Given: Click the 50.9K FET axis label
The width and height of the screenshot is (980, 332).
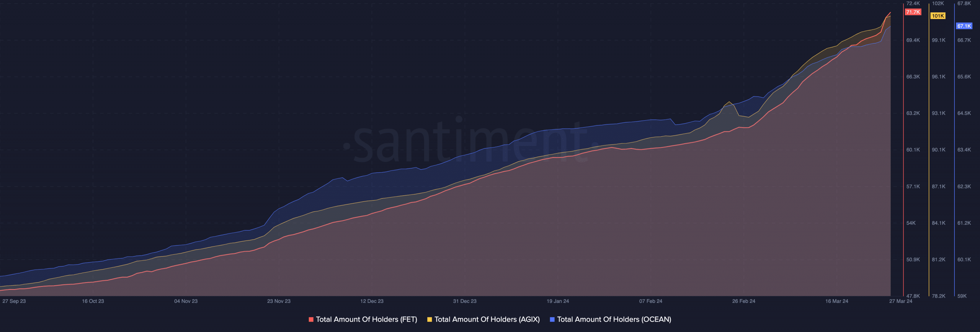Looking at the screenshot, I should tap(913, 260).
